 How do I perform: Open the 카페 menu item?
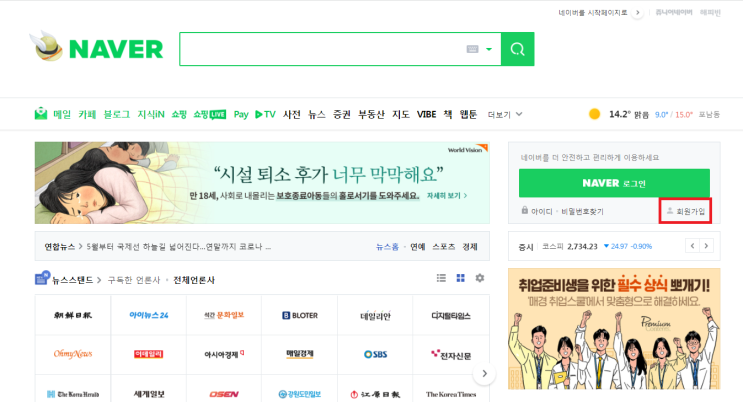87,114
